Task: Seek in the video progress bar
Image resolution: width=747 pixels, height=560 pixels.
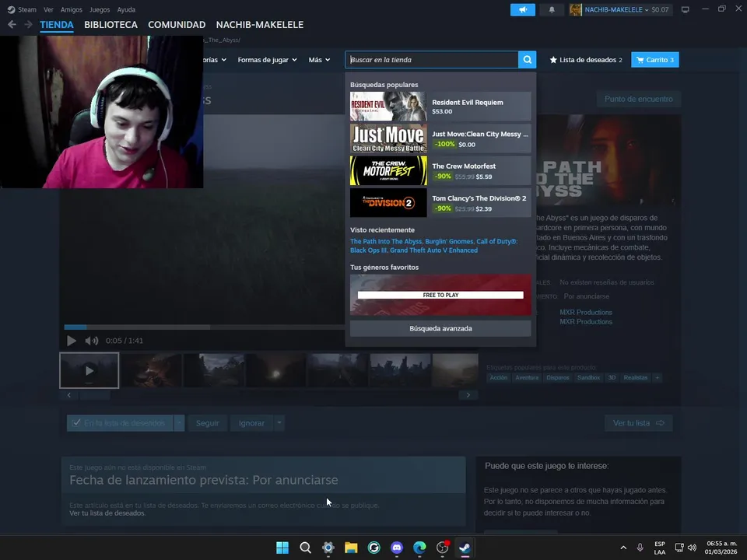Action: pos(205,327)
